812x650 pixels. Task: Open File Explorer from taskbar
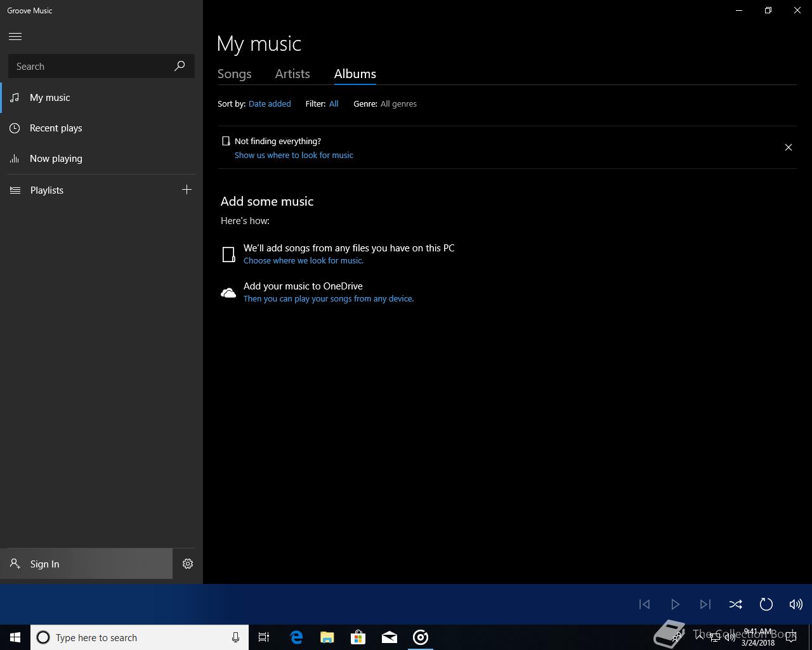coord(327,637)
